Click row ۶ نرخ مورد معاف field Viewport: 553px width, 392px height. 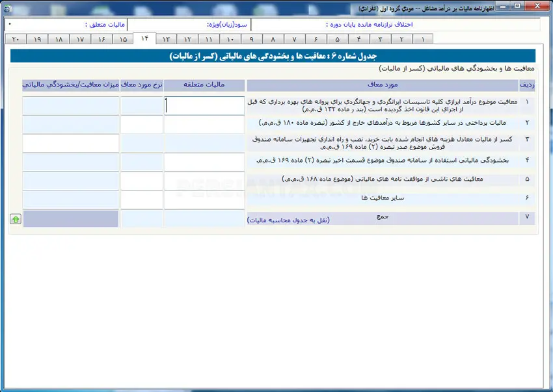click(142, 200)
